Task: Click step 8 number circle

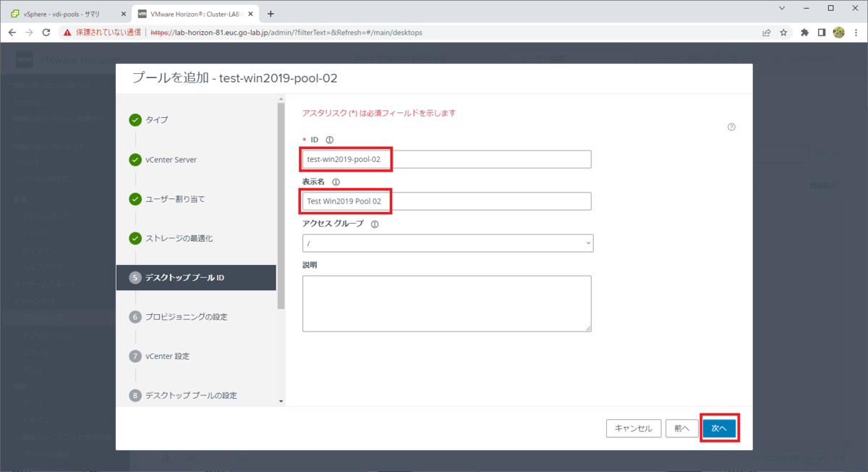Action: tap(135, 396)
